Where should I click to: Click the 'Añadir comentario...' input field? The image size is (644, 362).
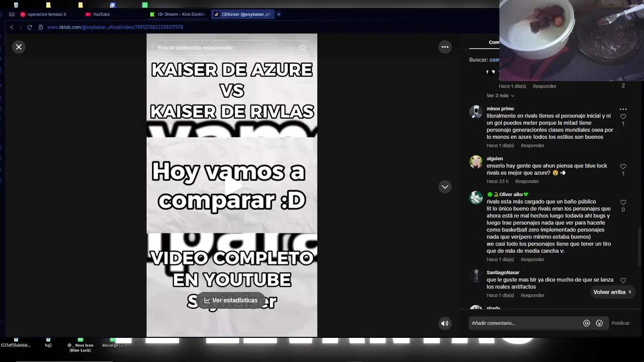click(x=524, y=323)
